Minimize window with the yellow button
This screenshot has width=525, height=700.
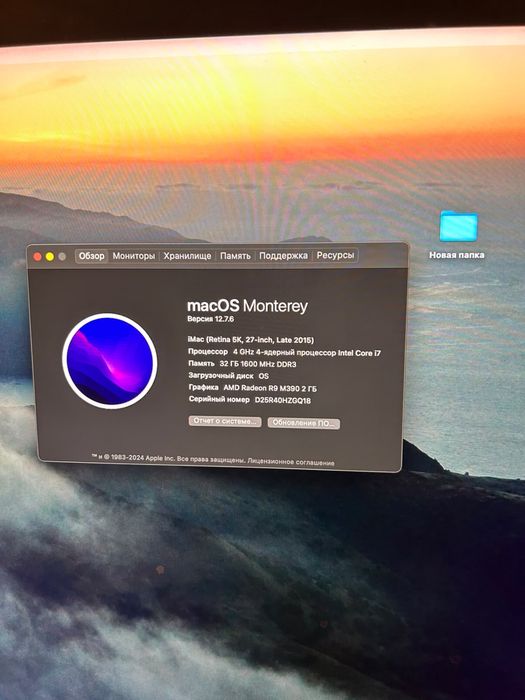pyautogui.click(x=50, y=257)
